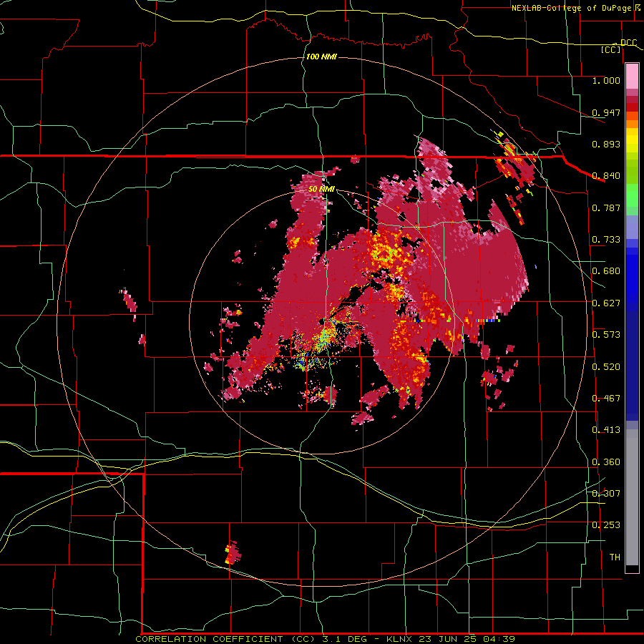Click the 0.680 scale value
The image size is (644, 644).
pyautogui.click(x=606, y=271)
